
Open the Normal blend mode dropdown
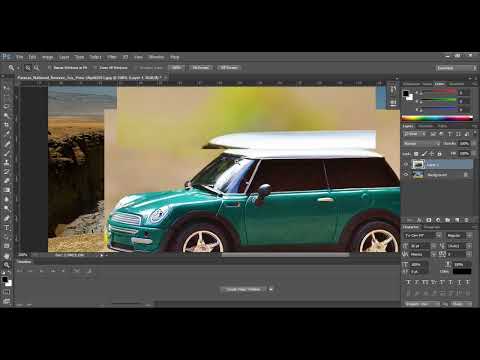[x=421, y=144]
